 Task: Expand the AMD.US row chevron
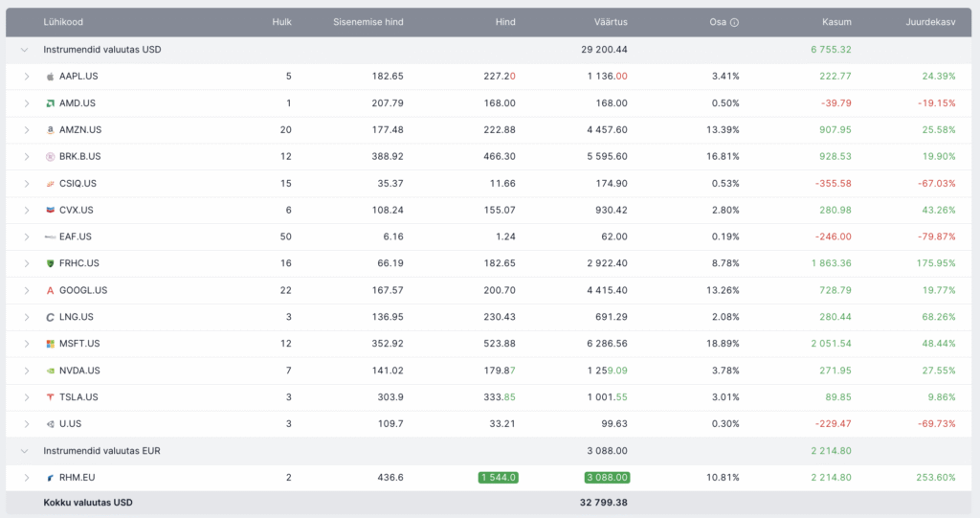pyautogui.click(x=26, y=103)
